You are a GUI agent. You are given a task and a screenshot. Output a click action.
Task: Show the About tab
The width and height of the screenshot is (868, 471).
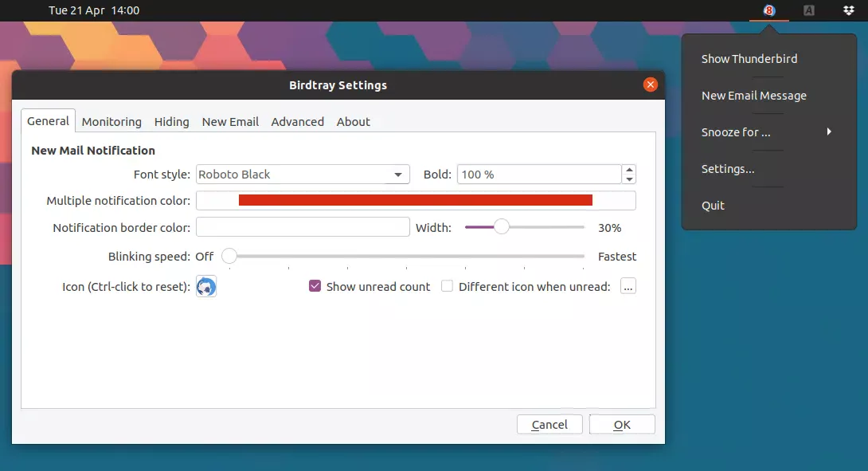(354, 122)
